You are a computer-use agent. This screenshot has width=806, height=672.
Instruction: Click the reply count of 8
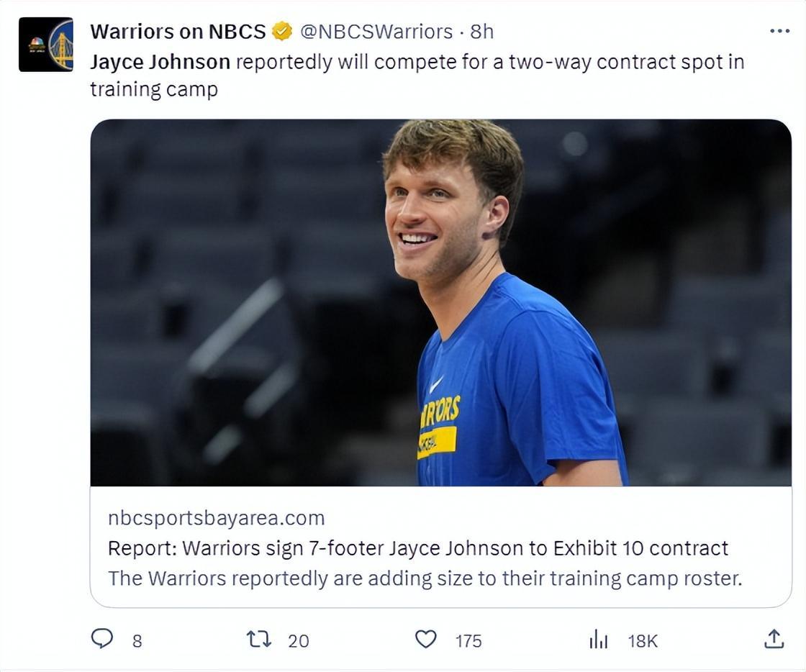(137, 640)
